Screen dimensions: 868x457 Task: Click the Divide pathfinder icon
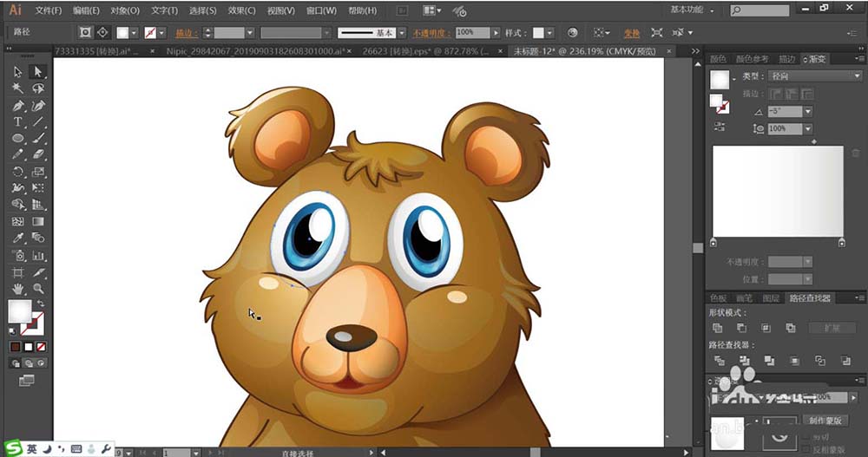point(719,361)
